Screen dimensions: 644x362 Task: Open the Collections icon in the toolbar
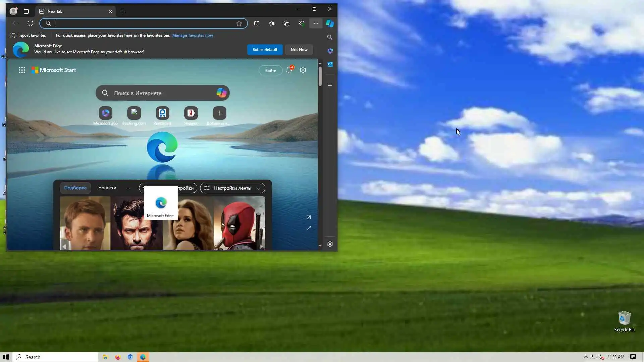tap(286, 23)
